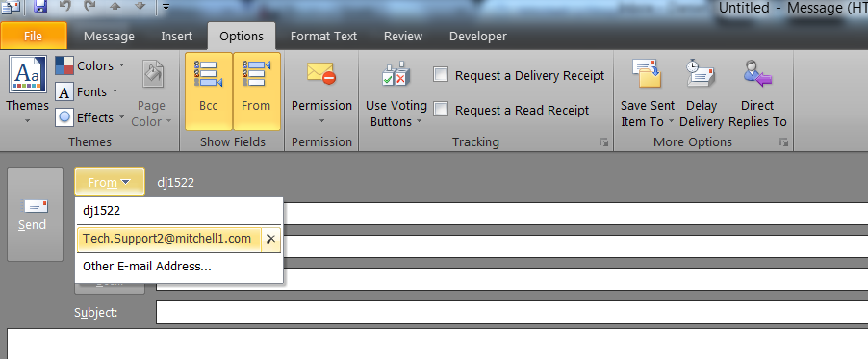Go to next item with down arrow

[x=140, y=7]
